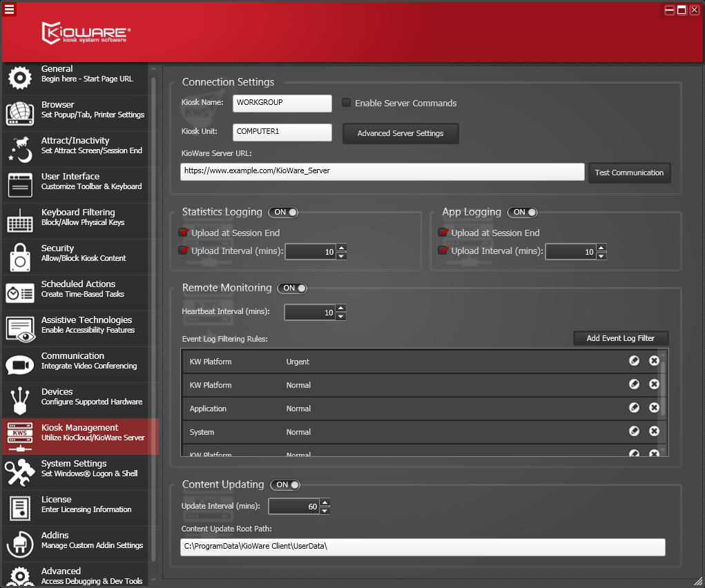Click the KioWare Server URL field
705x588 pixels.
383,172
